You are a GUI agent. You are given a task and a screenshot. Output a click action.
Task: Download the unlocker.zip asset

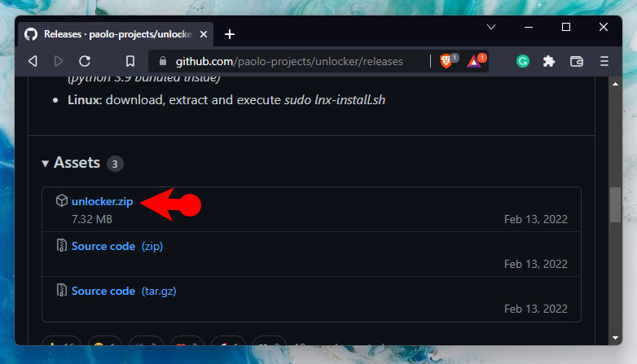102,201
